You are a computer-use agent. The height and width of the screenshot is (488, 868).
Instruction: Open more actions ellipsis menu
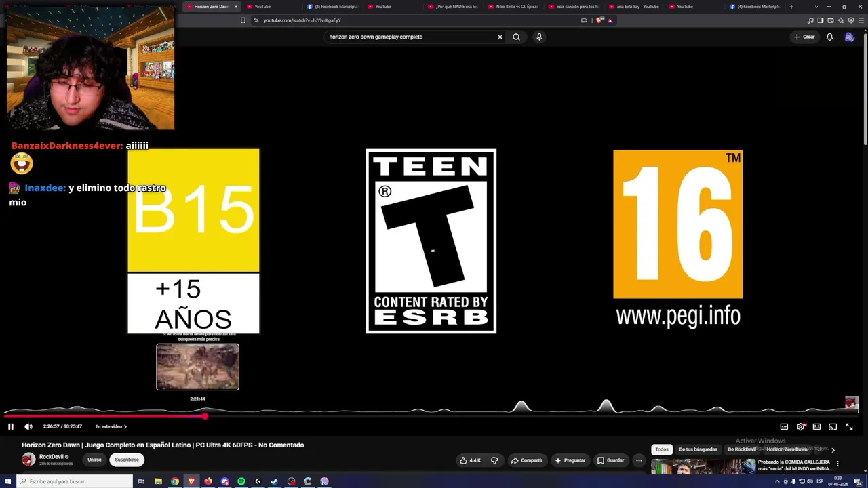639,460
